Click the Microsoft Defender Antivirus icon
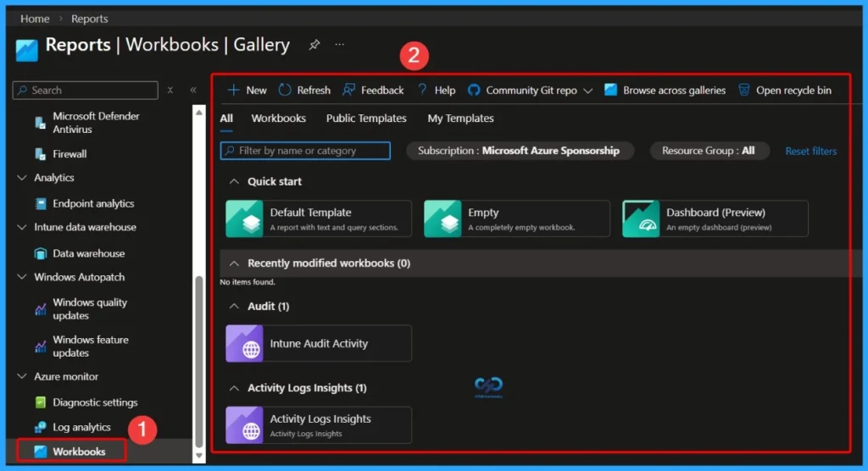The image size is (868, 471). 41,123
